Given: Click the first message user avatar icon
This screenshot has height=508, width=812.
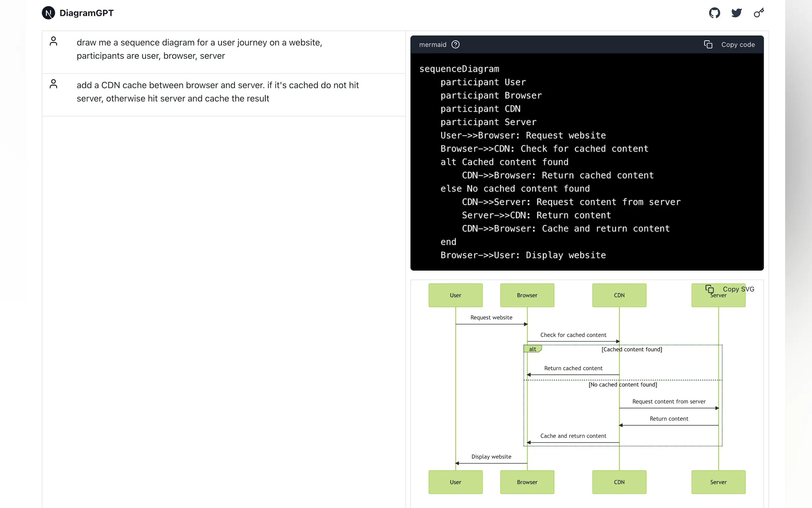Looking at the screenshot, I should (x=53, y=41).
